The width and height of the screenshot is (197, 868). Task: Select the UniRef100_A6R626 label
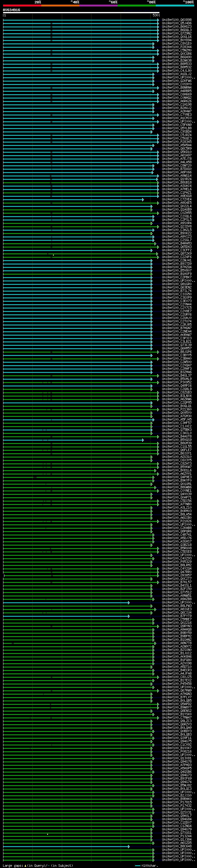(x=177, y=101)
